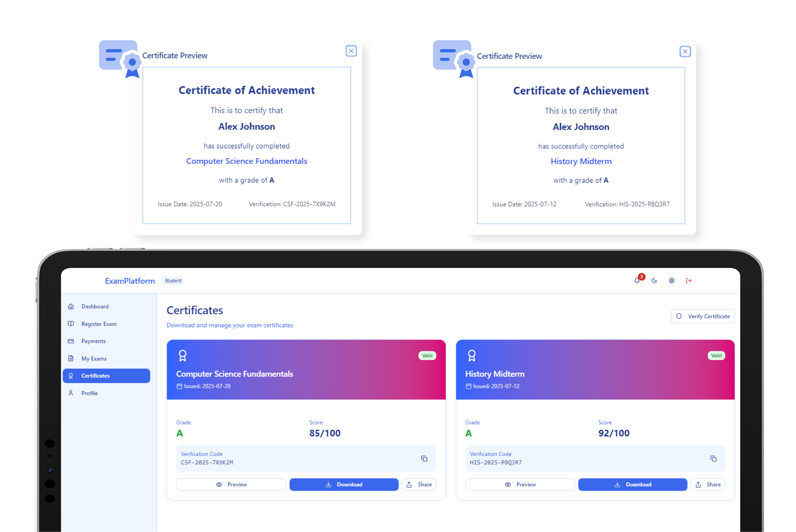The image size is (796, 532).
Task: Close the Computer Science Certificate Preview
Action: pos(351,51)
